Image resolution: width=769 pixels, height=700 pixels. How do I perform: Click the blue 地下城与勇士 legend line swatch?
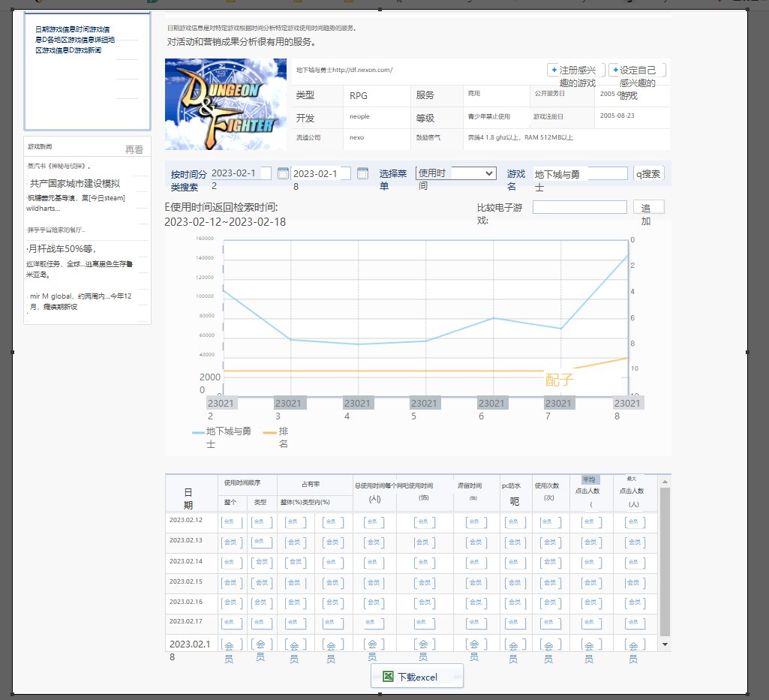tap(198, 432)
